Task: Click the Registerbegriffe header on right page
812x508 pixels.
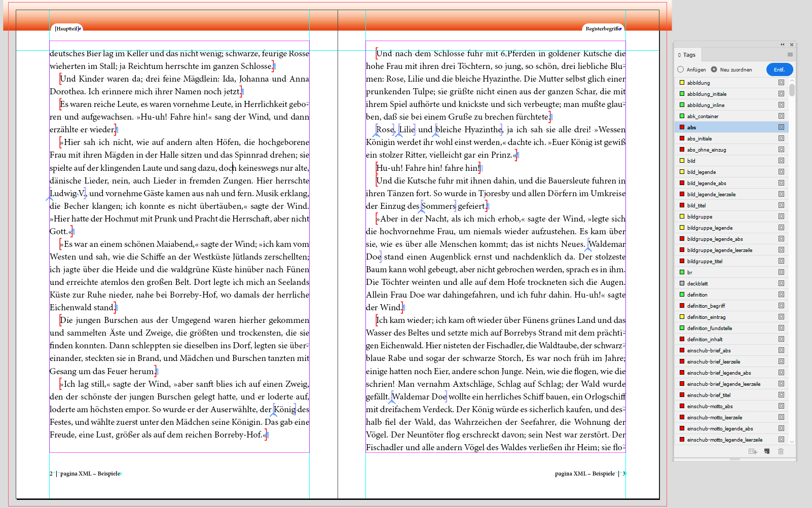Action: coord(603,29)
